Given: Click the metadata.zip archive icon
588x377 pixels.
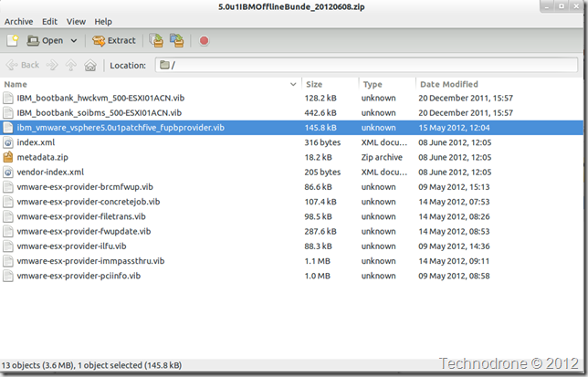Looking at the screenshot, I should click(8, 157).
